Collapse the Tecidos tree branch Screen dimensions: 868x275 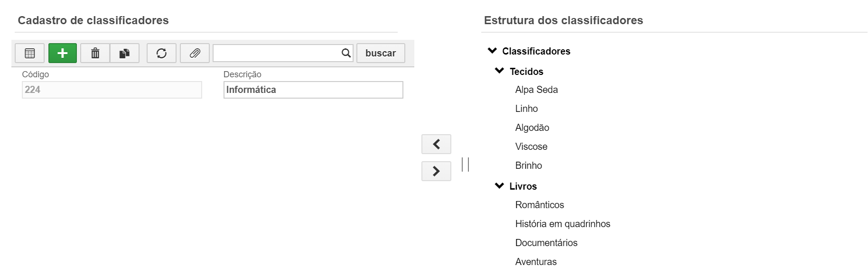point(499,71)
